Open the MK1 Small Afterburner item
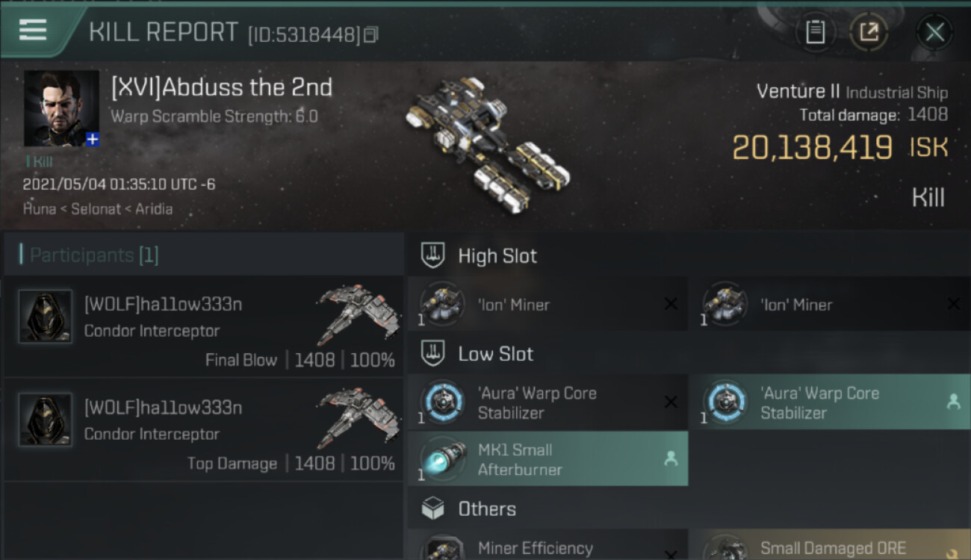 pos(547,459)
